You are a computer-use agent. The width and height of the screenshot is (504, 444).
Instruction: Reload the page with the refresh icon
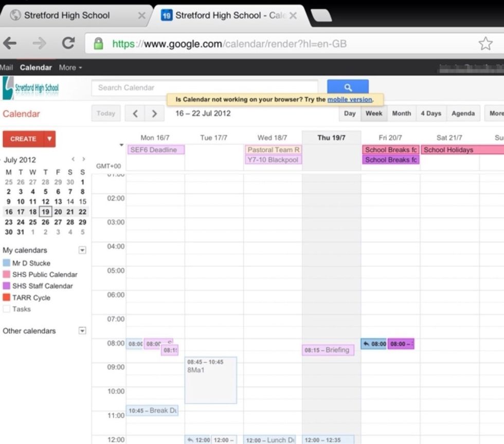[x=68, y=44]
